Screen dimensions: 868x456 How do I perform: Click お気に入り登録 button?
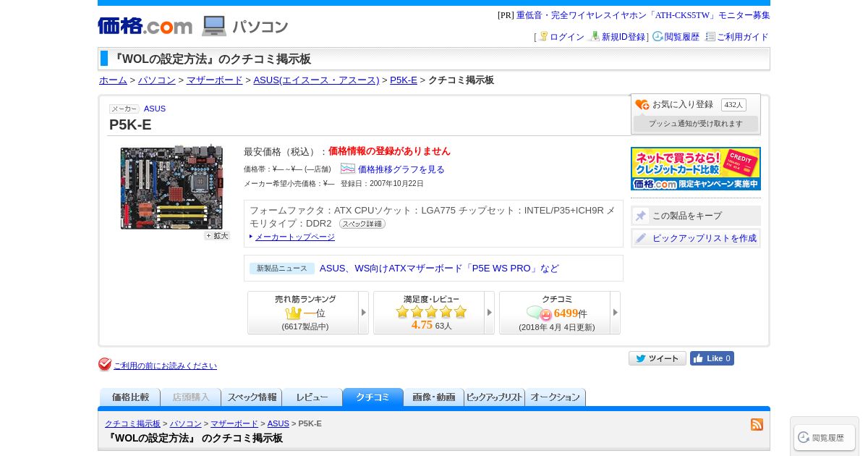point(683,104)
